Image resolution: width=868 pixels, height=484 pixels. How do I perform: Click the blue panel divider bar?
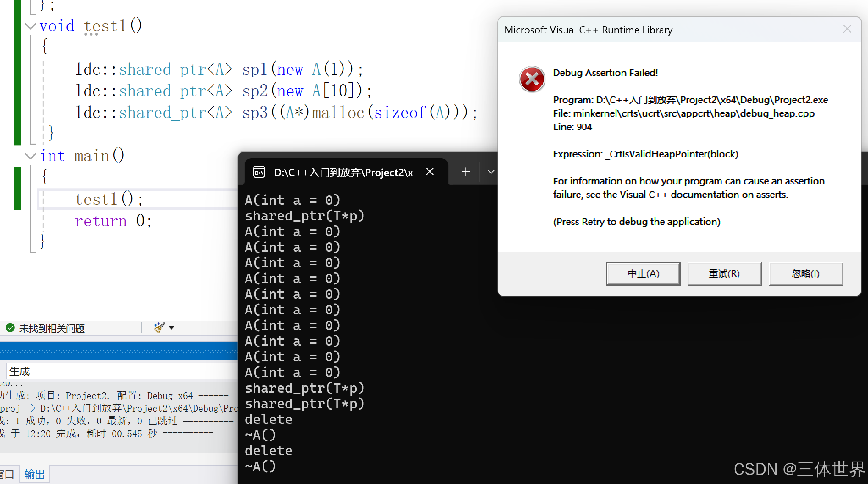tap(119, 351)
